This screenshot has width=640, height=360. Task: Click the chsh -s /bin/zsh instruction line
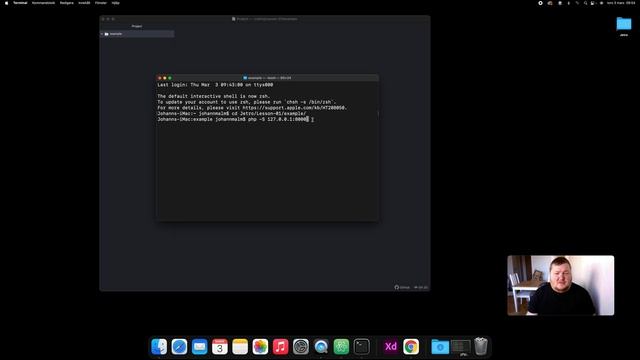[247, 102]
